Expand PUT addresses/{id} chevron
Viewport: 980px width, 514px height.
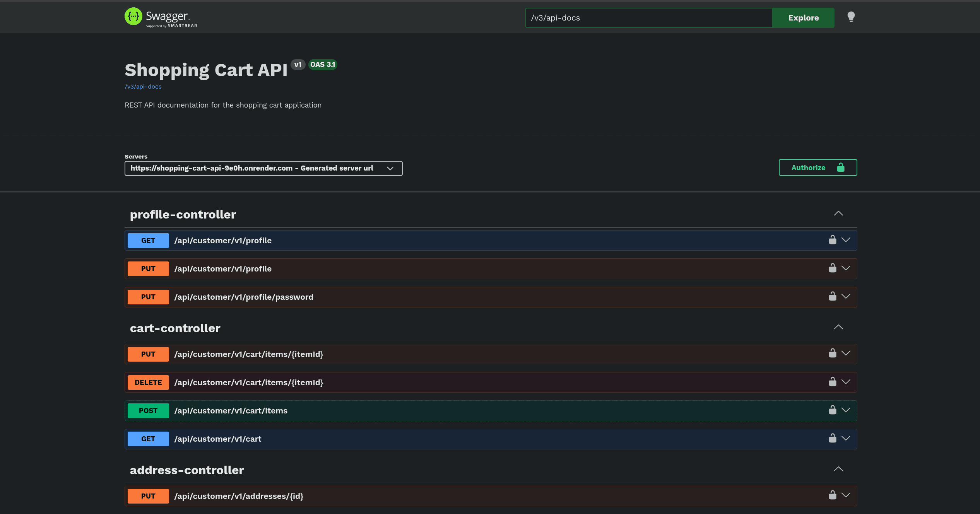[x=846, y=495]
